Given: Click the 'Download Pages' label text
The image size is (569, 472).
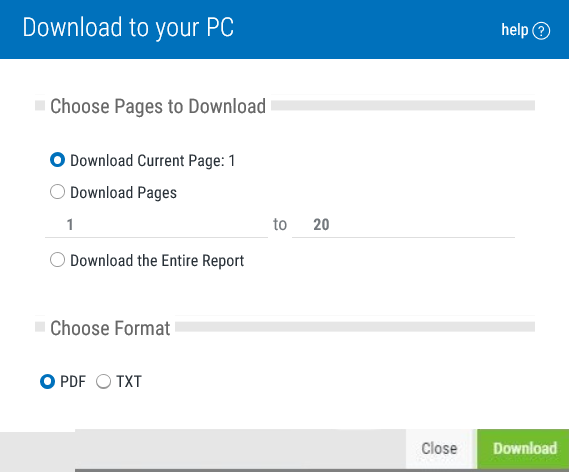Looking at the screenshot, I should [x=123, y=193].
